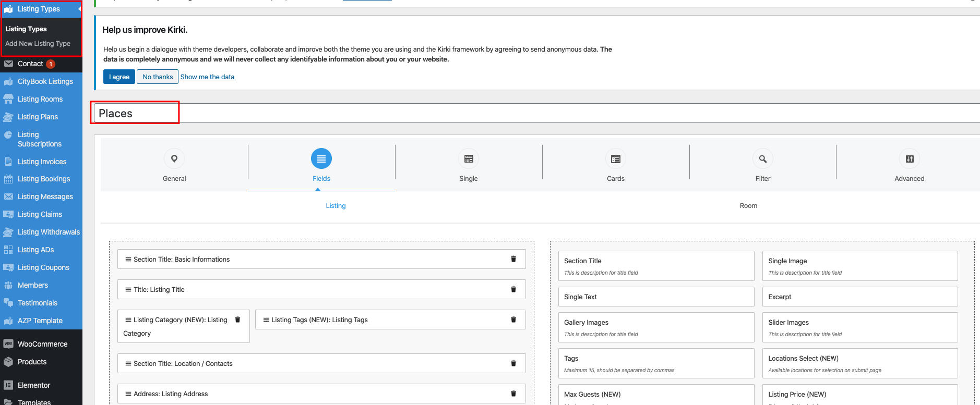
Task: Click the No thanks button
Action: pyautogui.click(x=158, y=77)
